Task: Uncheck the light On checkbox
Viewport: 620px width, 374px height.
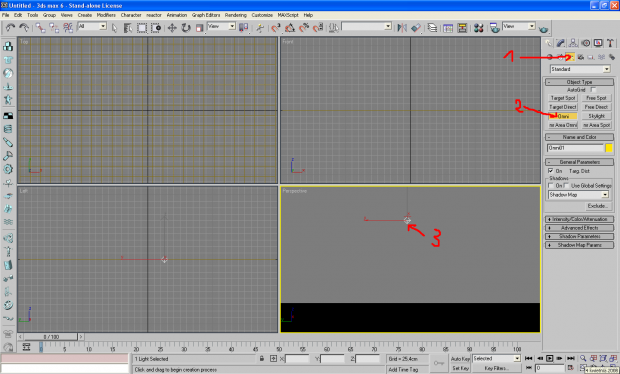Action: point(550,171)
